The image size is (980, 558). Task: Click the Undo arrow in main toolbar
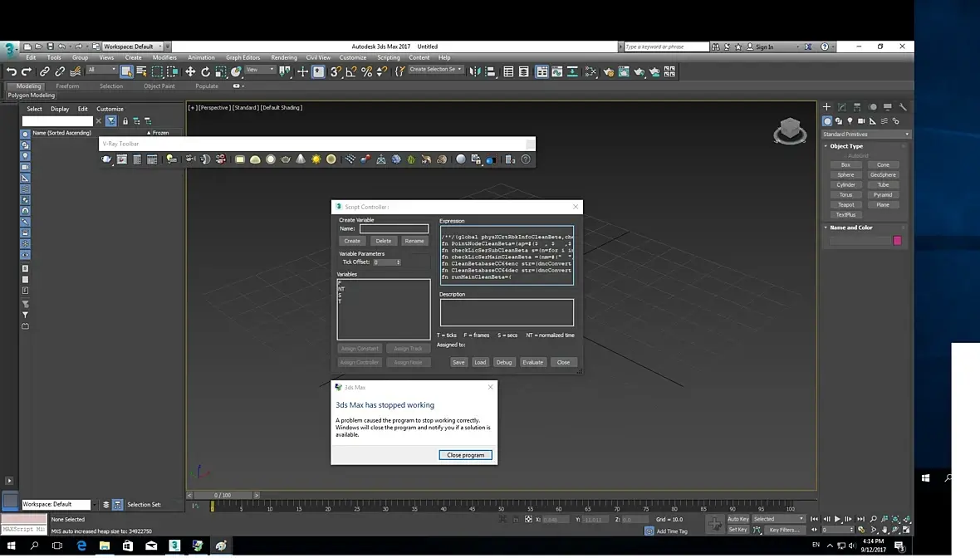12,72
